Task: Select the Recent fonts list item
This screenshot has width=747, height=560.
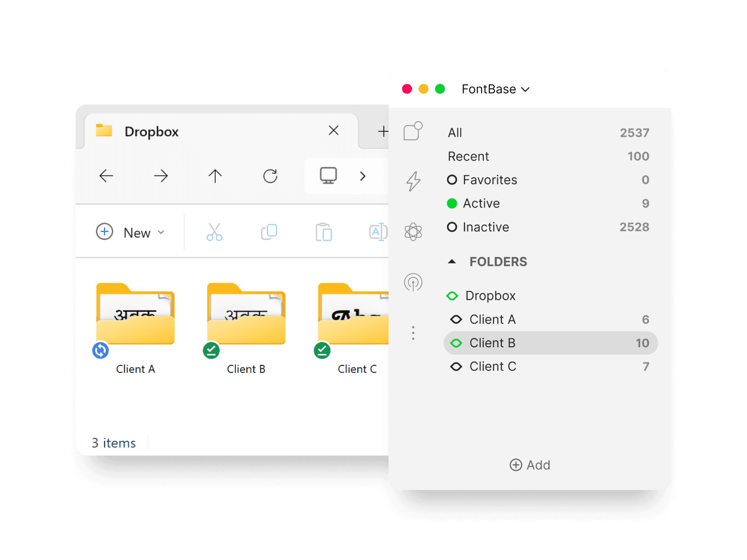Action: 468,156
